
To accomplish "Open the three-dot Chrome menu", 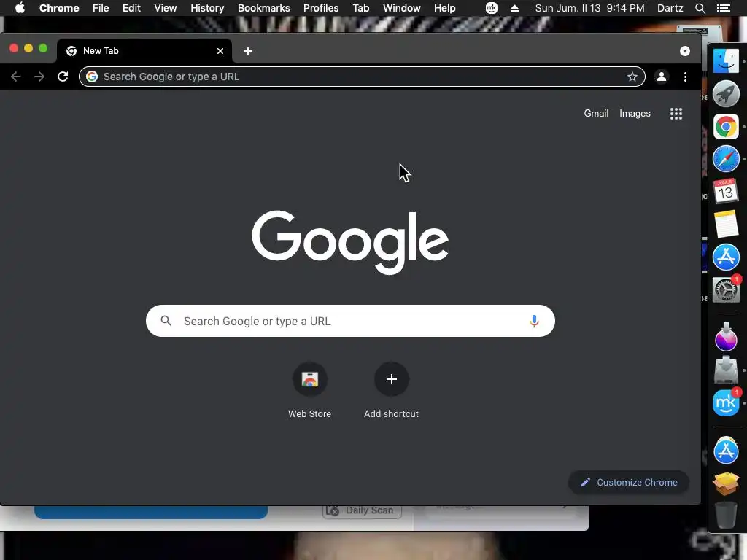I will [x=685, y=77].
